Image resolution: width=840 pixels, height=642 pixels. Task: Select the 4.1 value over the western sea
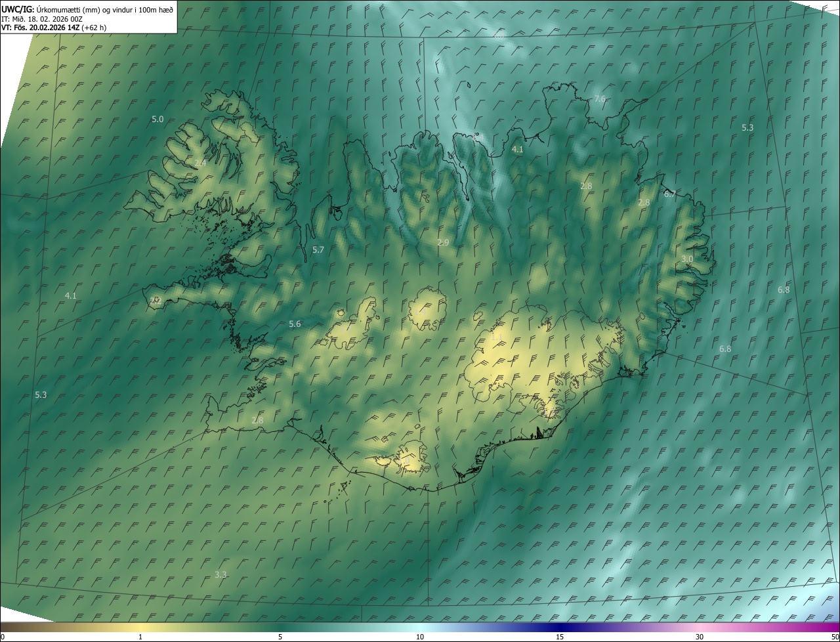(71, 296)
